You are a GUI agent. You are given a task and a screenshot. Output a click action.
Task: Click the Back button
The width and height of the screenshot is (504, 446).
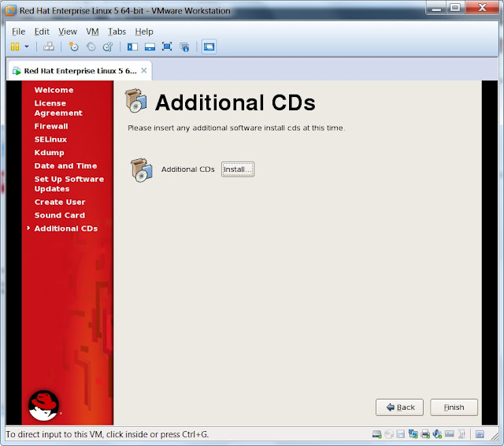pos(399,407)
